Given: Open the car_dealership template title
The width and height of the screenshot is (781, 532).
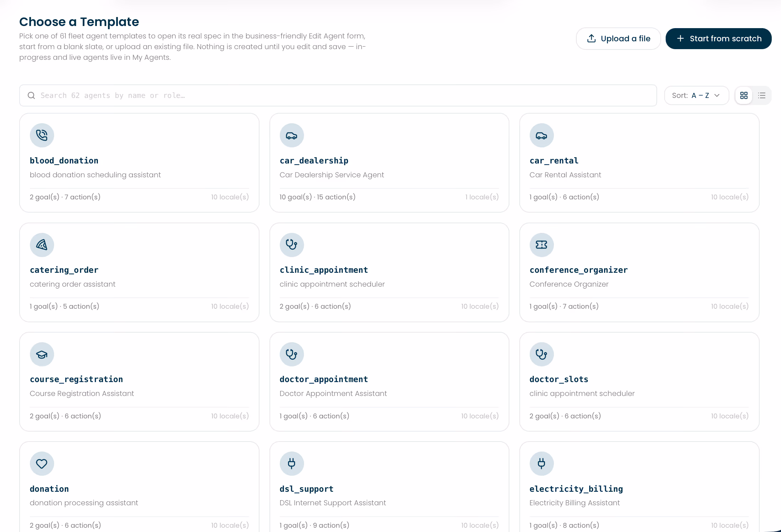Looking at the screenshot, I should click(314, 161).
